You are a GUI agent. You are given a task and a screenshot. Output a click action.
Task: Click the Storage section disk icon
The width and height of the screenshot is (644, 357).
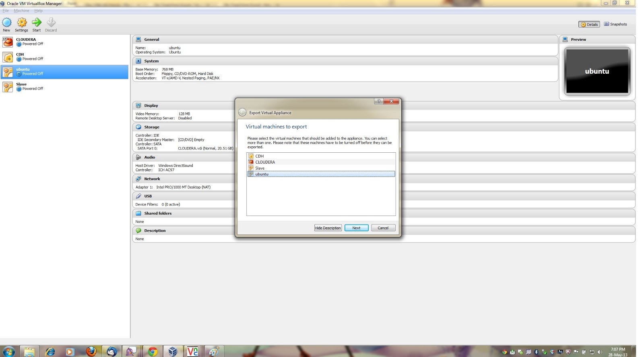coord(138,127)
